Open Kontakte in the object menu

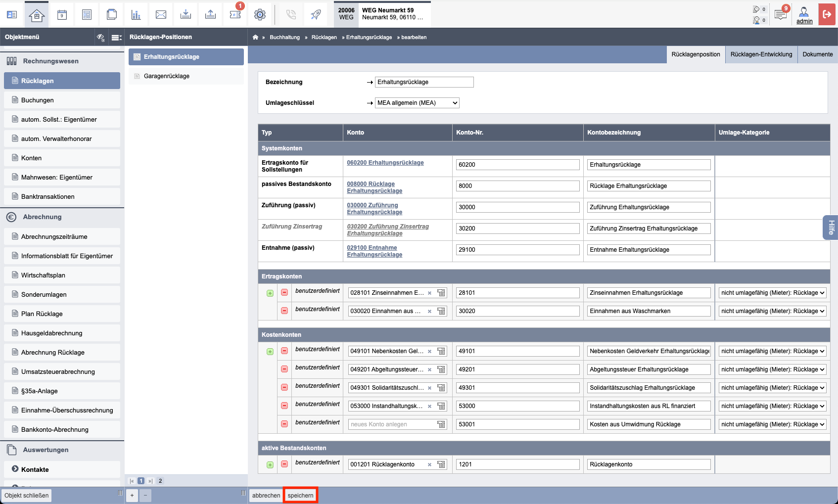(x=62, y=469)
